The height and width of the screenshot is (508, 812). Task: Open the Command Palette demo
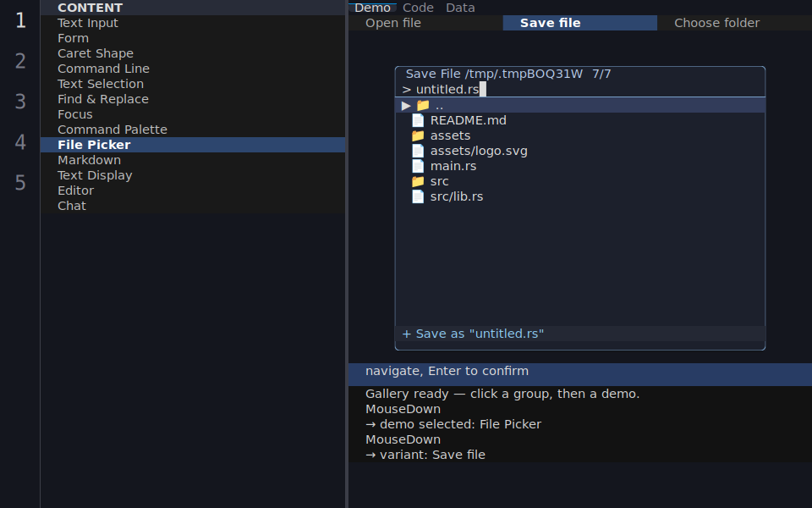click(193, 130)
